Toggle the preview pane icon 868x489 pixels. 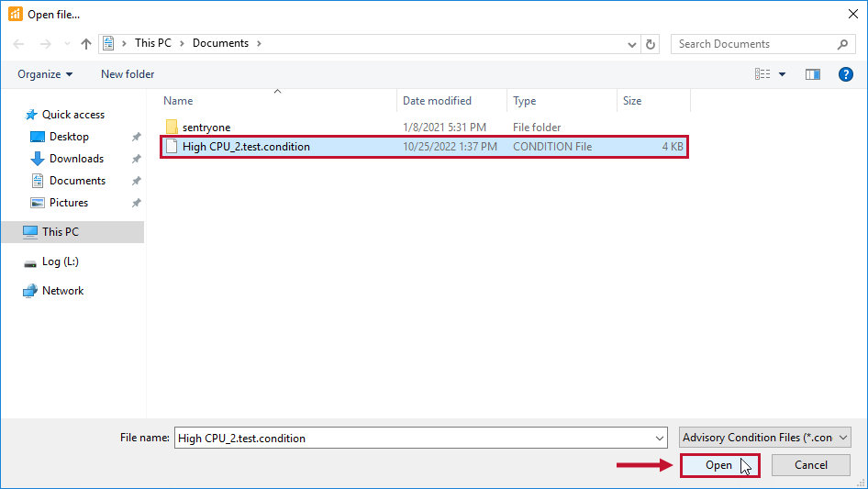[x=812, y=74]
